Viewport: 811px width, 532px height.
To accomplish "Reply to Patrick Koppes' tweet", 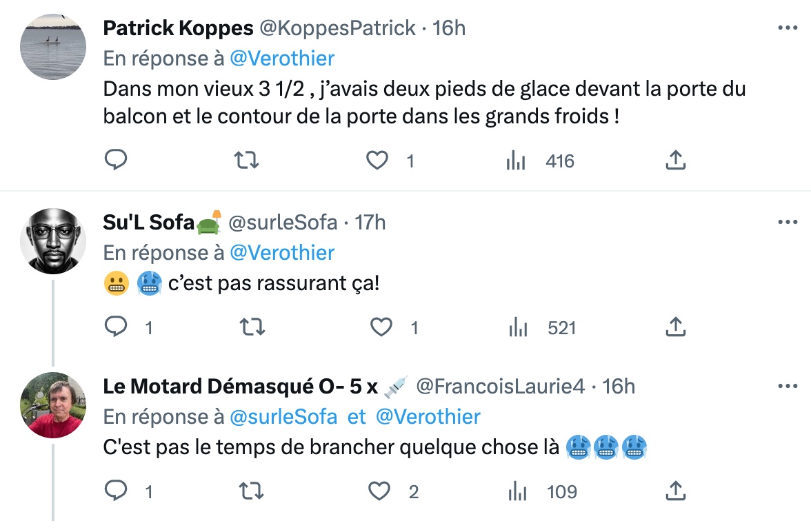I will pos(116,160).
